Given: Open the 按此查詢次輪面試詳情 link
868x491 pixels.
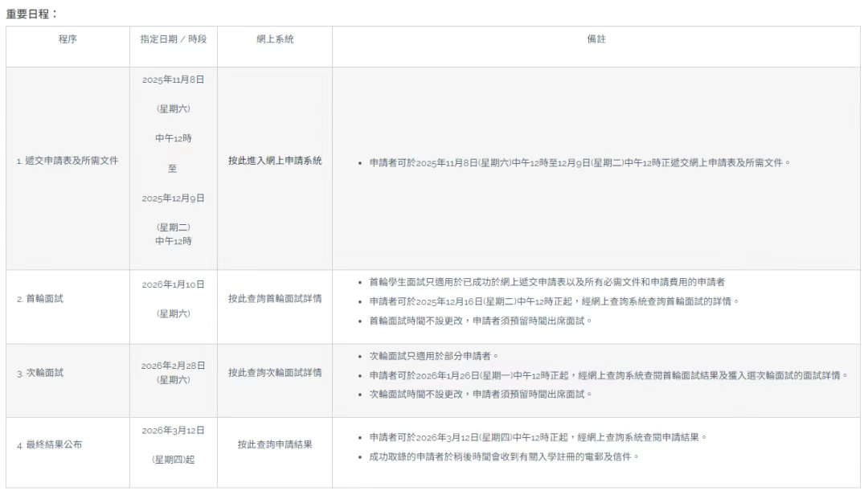Looking at the screenshot, I should [x=275, y=373].
